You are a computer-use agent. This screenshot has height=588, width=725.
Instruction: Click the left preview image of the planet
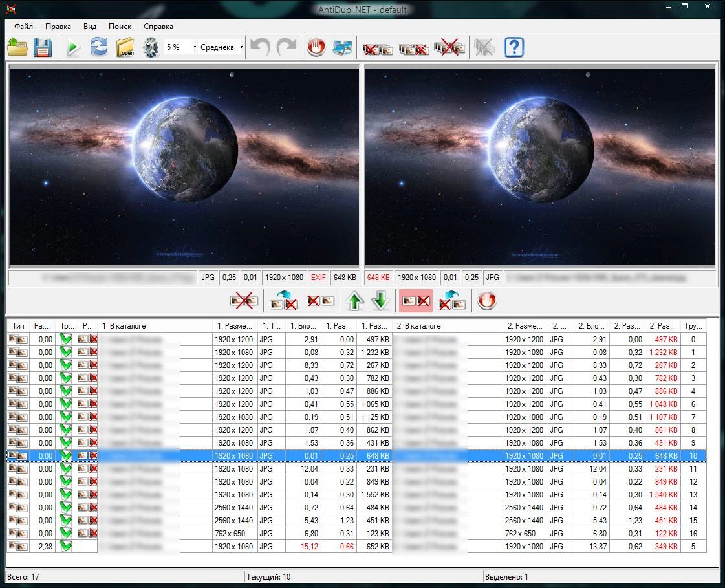pyautogui.click(x=184, y=166)
